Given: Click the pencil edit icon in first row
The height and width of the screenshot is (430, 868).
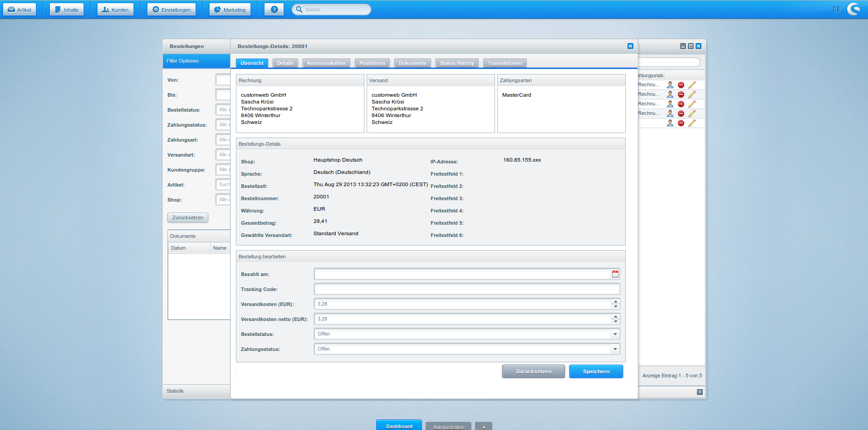Looking at the screenshot, I should point(691,85).
